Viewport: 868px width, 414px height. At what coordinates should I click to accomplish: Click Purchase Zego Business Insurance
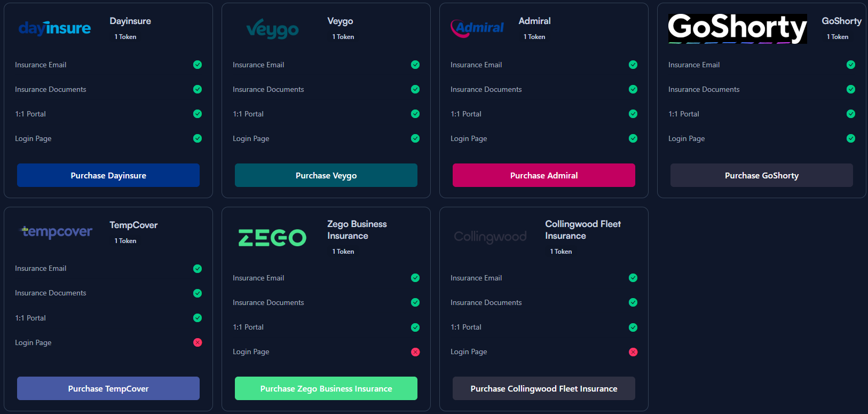326,388
